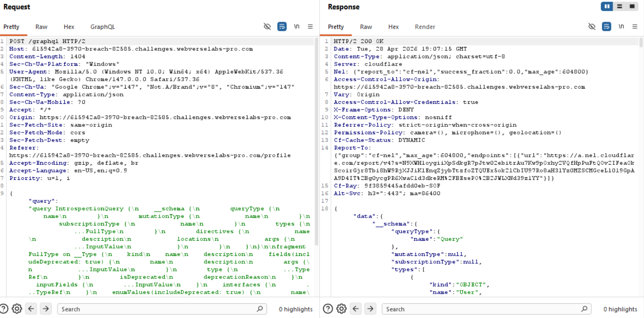Select Response Pretty tab
The width and height of the screenshot is (644, 318).
click(336, 27)
